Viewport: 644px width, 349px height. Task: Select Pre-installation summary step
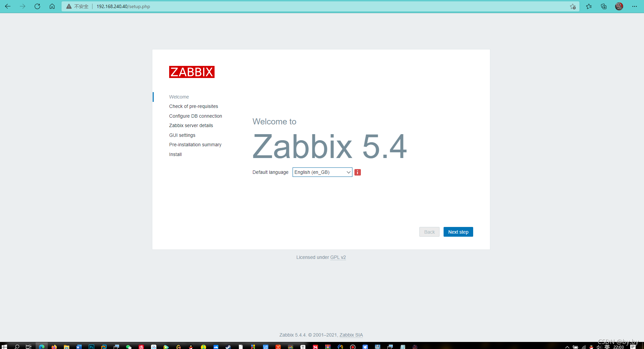click(195, 145)
